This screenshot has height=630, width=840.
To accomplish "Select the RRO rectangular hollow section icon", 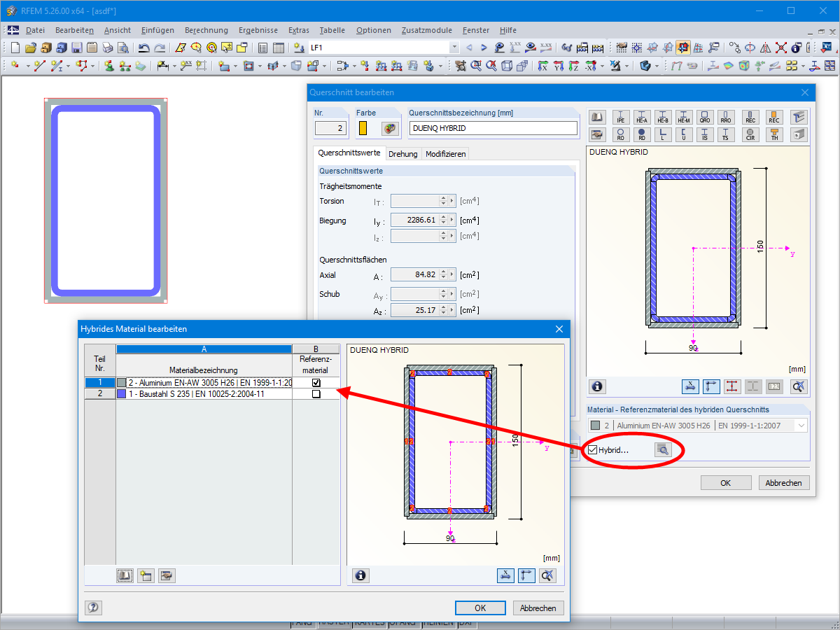I will click(726, 117).
